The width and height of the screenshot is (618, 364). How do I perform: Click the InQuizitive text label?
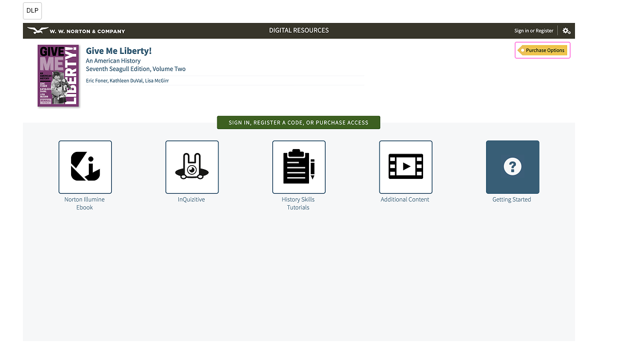(x=191, y=199)
